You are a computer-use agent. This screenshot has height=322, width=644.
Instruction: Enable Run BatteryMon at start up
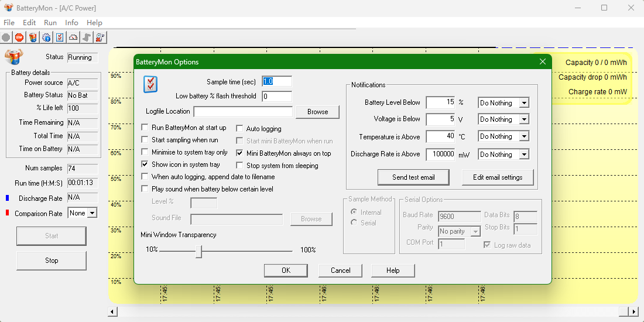coord(145,128)
